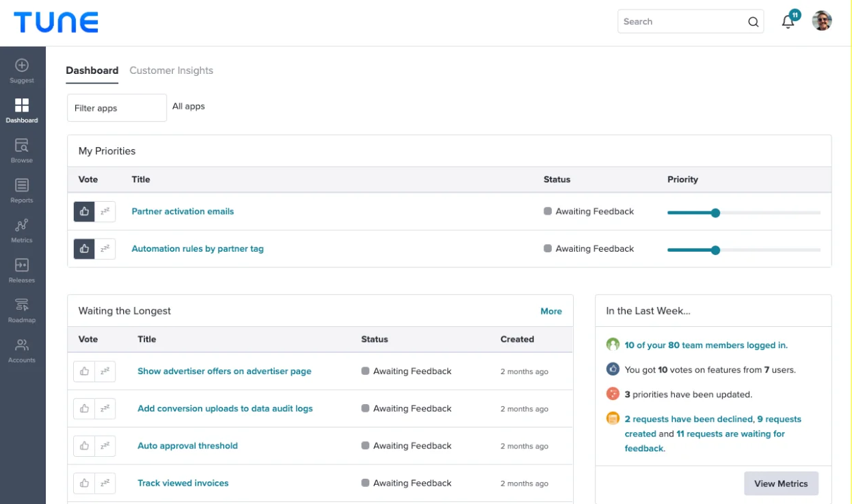Open Add conversion uploads to data audit logs
Viewport: 852px width, 504px height.
point(225,408)
